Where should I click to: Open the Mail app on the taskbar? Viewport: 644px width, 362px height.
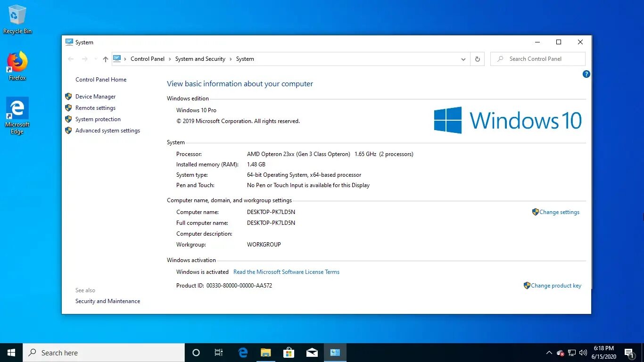(x=312, y=353)
